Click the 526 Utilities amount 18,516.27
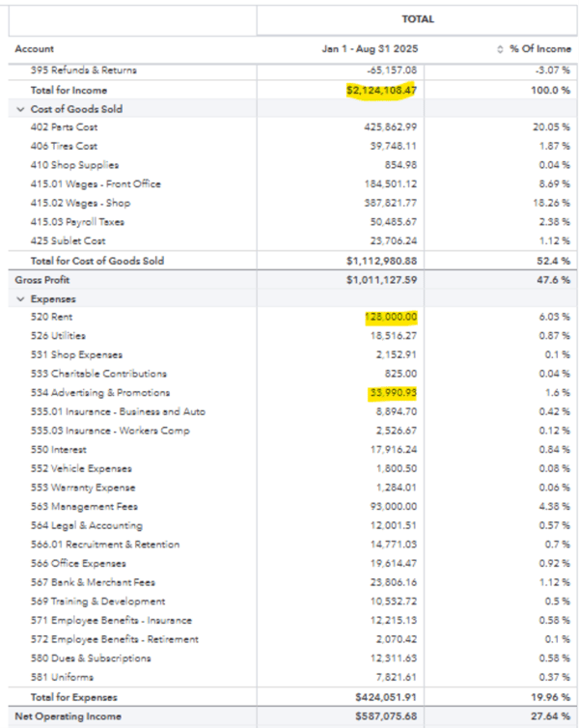Viewport: 579px width, 728px height. pyautogui.click(x=394, y=336)
